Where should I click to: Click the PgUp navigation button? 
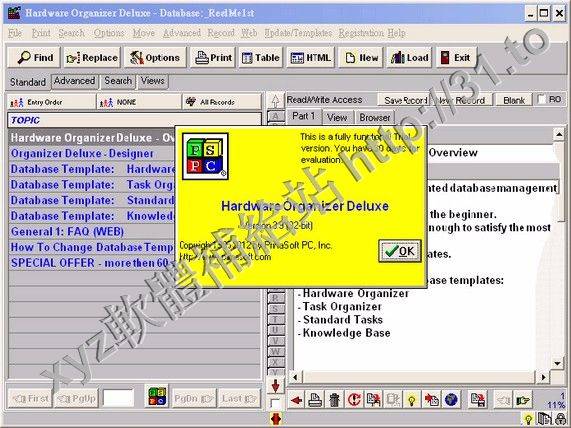pos(76,398)
